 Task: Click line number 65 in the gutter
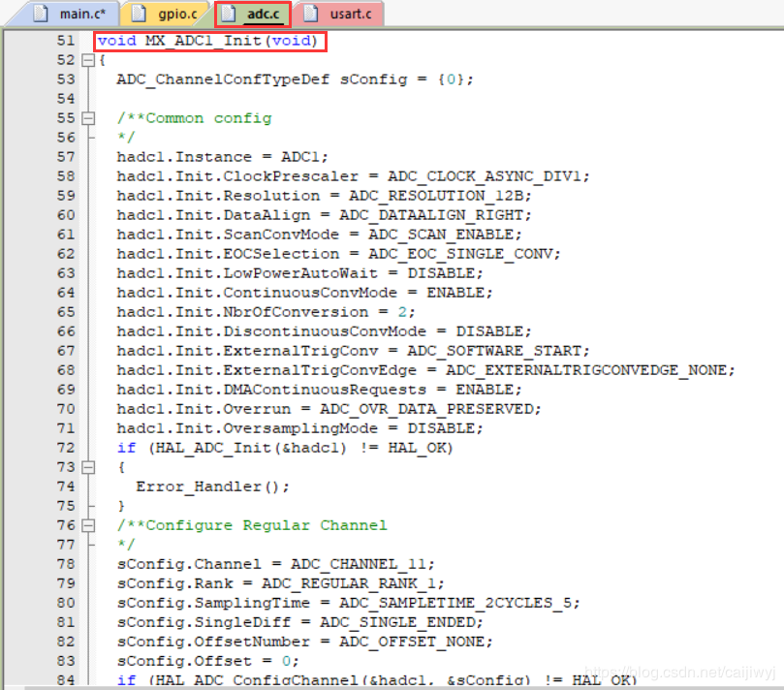(66, 312)
